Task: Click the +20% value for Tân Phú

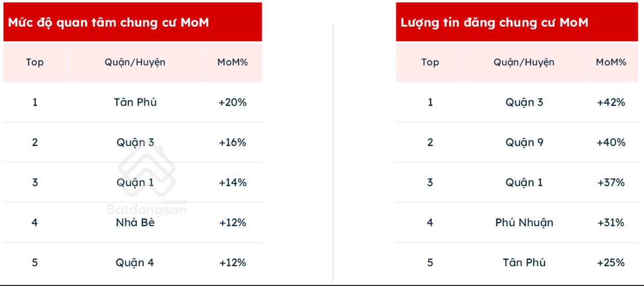Action: pyautogui.click(x=232, y=102)
